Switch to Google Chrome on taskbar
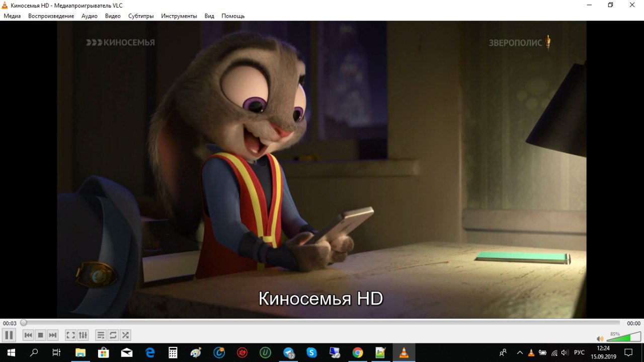Image resolution: width=644 pixels, height=362 pixels. click(x=358, y=352)
